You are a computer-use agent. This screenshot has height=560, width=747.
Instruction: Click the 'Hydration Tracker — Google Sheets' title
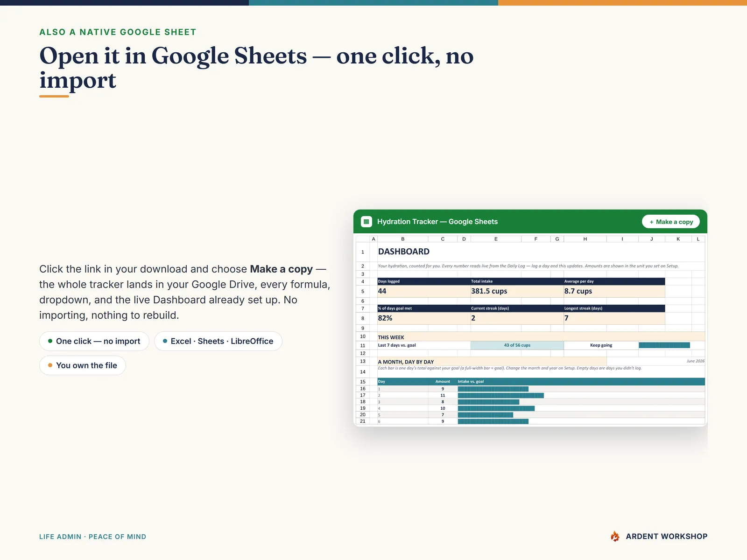point(437,222)
